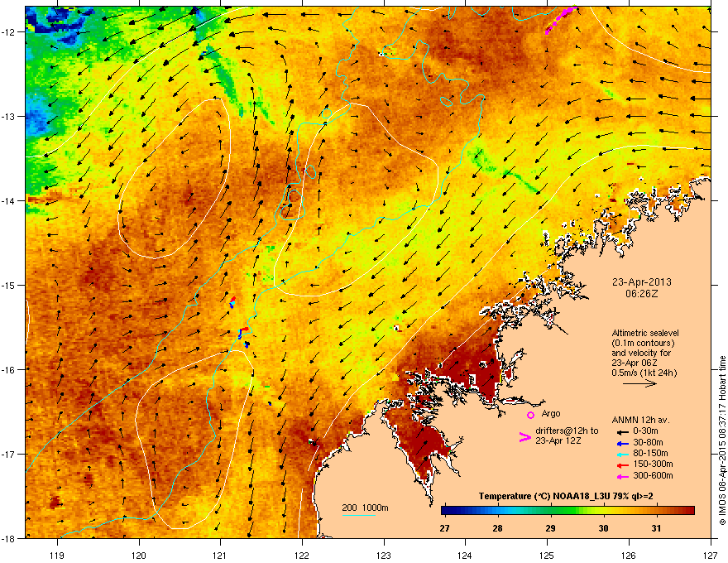Click the '300-600m' depth label
This screenshot has height=563, width=728.
(653, 476)
